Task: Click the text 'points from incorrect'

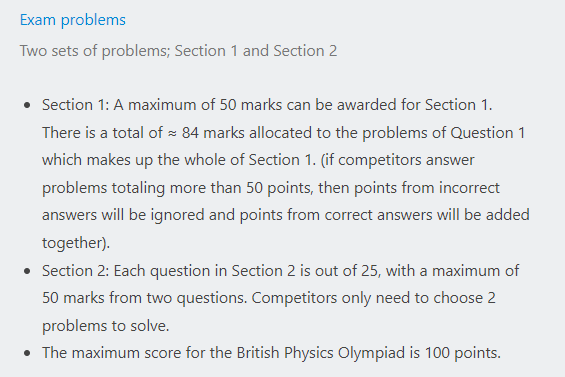Action: 427,188
